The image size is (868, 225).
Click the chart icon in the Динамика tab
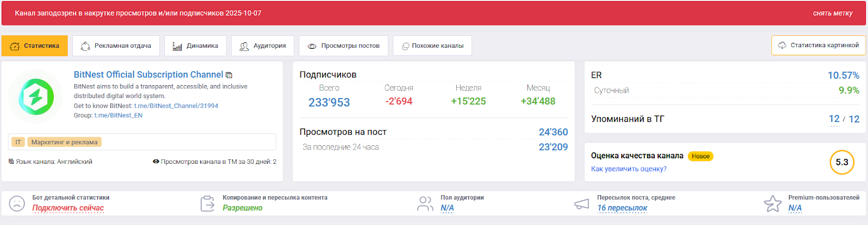[x=177, y=47]
